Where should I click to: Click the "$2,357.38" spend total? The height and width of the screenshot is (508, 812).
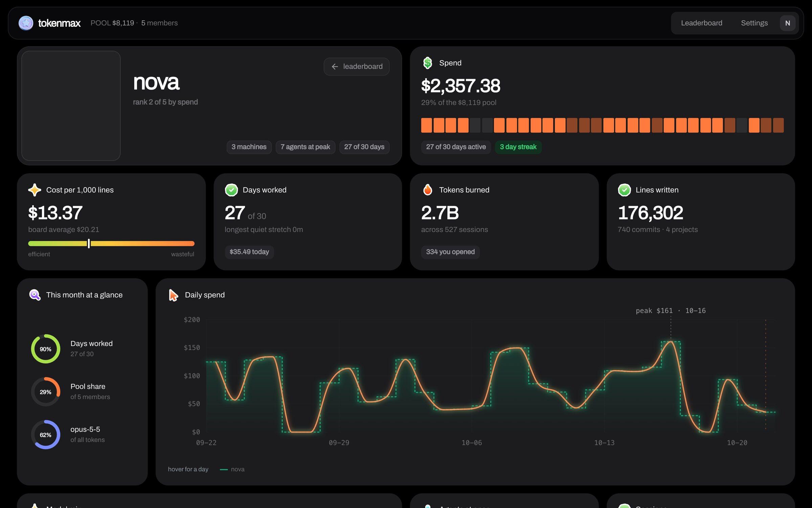tap(460, 86)
